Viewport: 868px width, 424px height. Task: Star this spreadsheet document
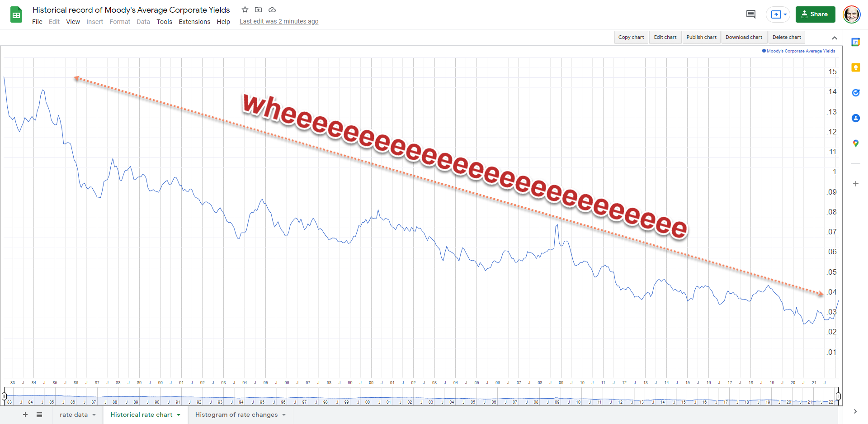(x=245, y=10)
